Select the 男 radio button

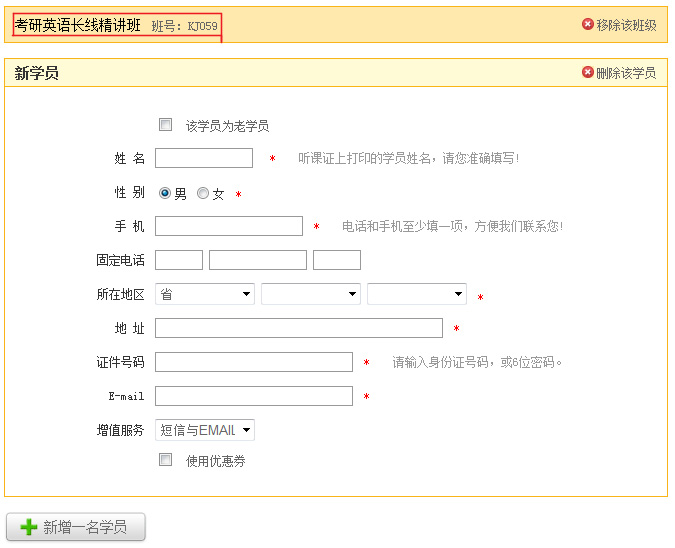coord(165,194)
